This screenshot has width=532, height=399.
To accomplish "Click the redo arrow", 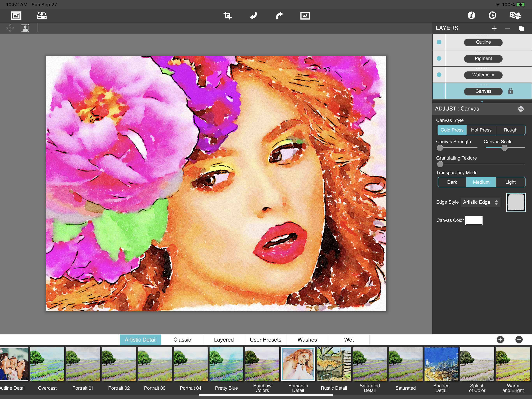I will click(x=279, y=16).
